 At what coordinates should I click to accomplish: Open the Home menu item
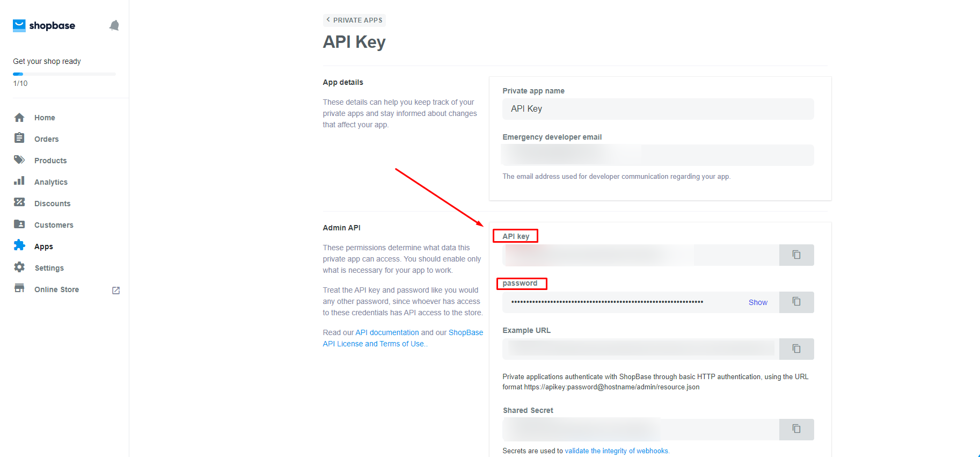[x=45, y=118]
